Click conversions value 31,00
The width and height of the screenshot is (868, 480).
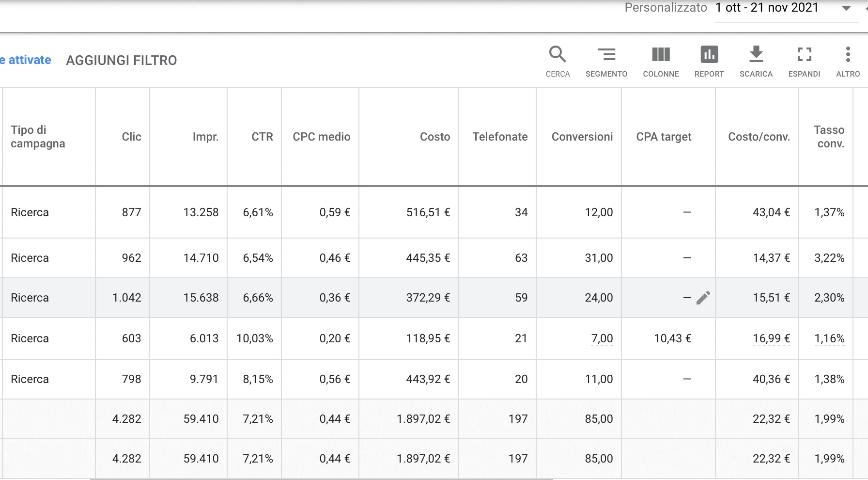[599, 258]
